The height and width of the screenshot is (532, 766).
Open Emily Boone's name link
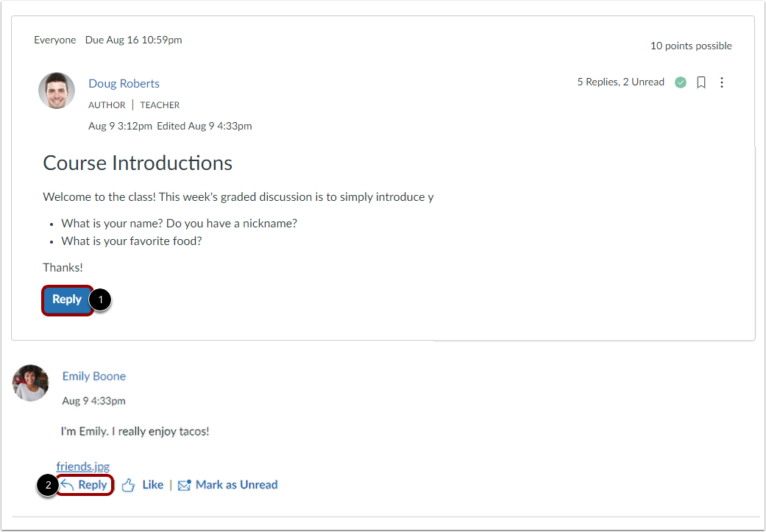click(x=93, y=376)
